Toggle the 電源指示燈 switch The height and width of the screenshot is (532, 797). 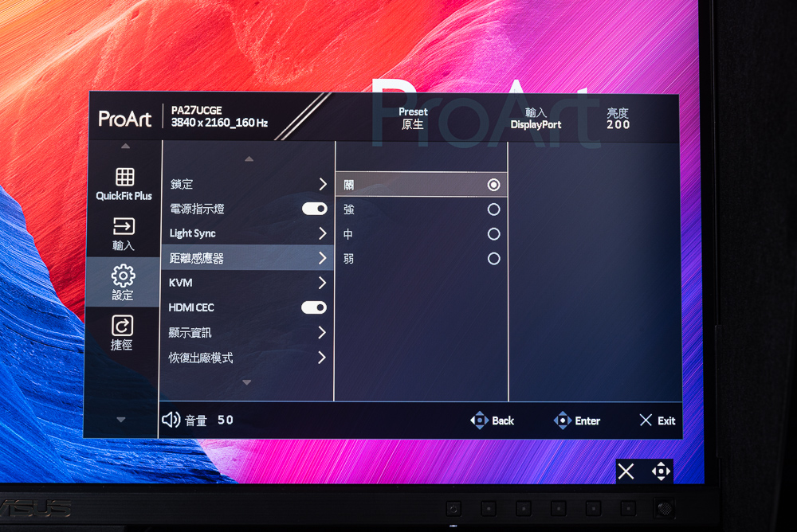315,209
